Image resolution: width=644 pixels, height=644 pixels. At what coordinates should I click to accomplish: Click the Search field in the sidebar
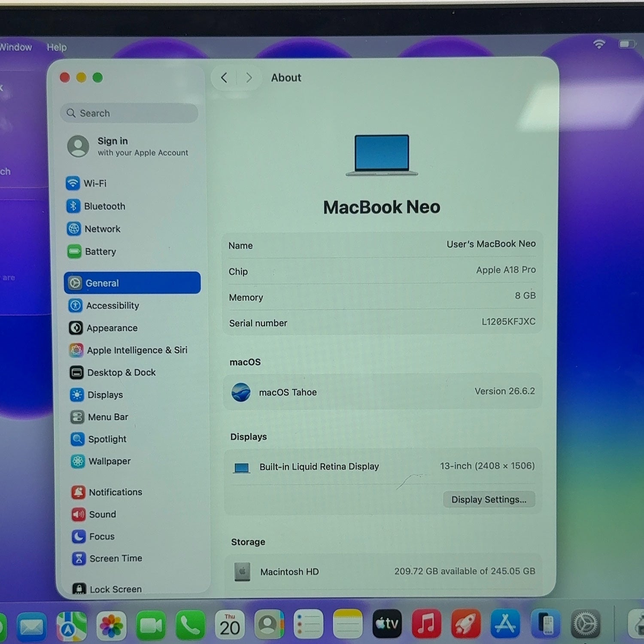(129, 113)
